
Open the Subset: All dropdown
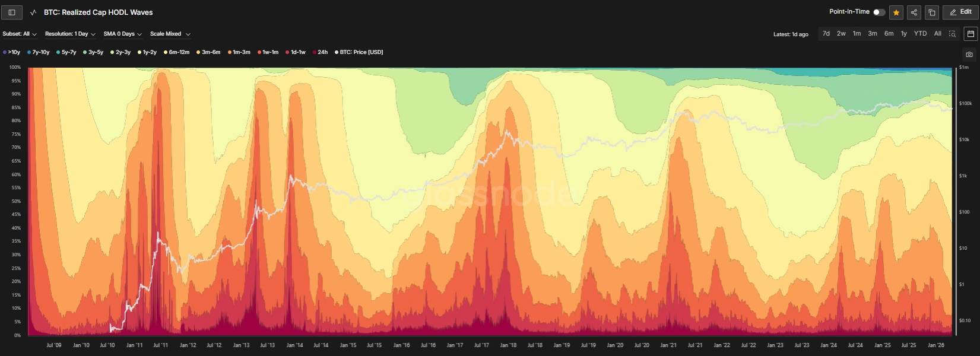point(20,34)
